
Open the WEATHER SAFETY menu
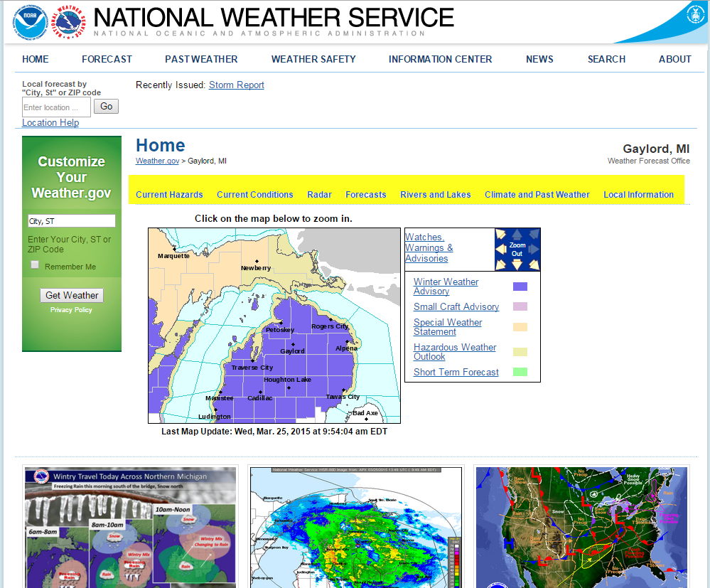pos(313,59)
